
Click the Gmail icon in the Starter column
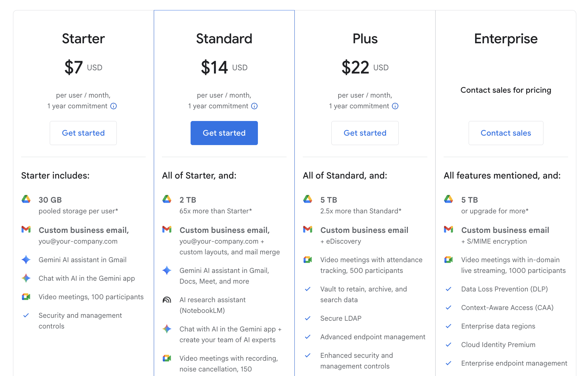pyautogui.click(x=26, y=229)
